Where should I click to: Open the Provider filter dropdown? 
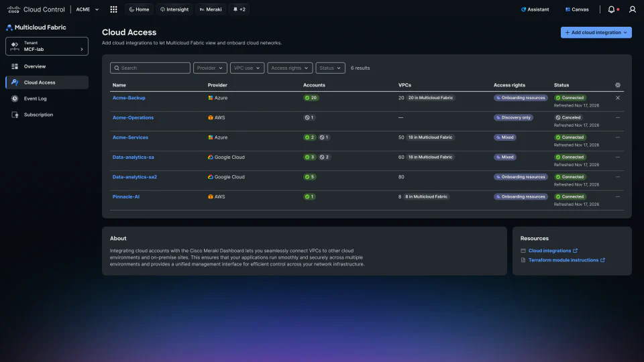coord(210,68)
